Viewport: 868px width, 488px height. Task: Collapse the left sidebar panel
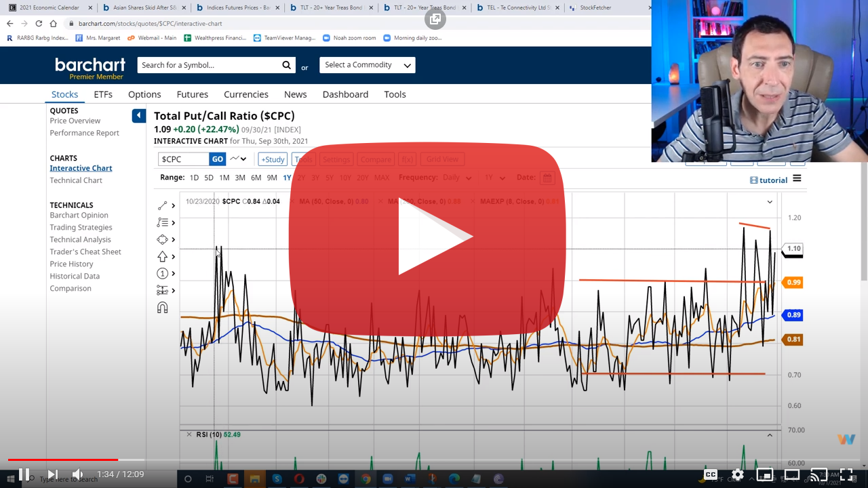(x=138, y=116)
